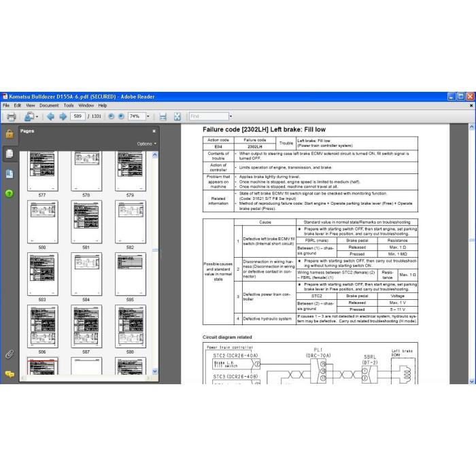Click the zoom field showing 74%
The height and width of the screenshot is (476, 476).
(x=137, y=116)
